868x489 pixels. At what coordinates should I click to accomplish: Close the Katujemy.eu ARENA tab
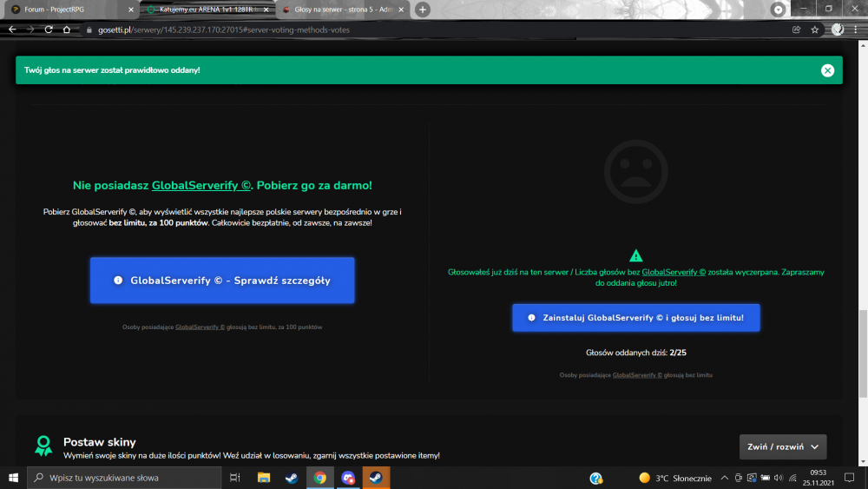[x=266, y=10]
